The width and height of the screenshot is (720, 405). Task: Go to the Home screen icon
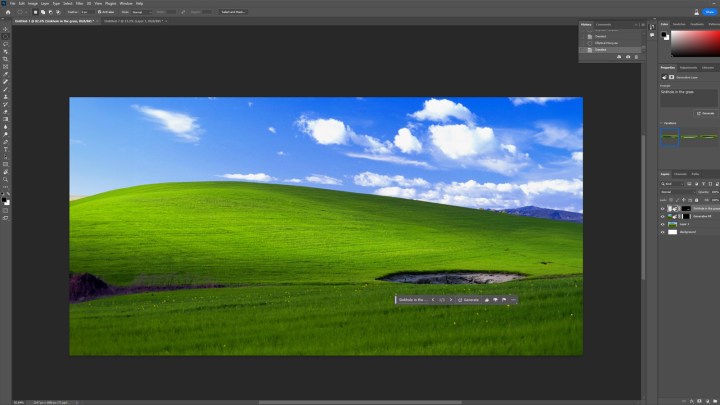point(8,12)
